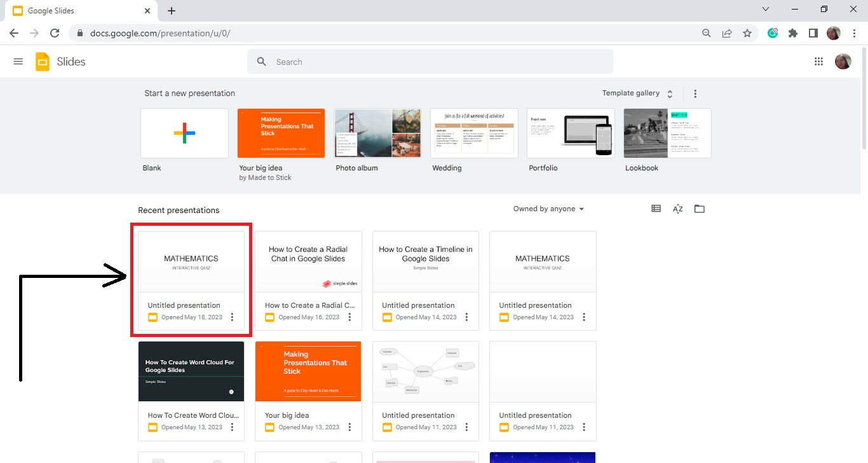Open Making Presentations That Stick recent file
This screenshot has height=463, width=868.
(308, 371)
